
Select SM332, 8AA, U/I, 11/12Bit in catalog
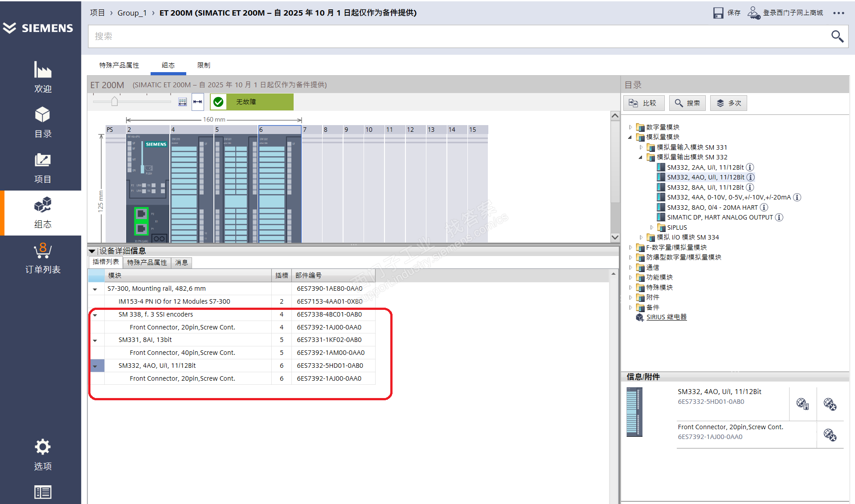point(705,187)
